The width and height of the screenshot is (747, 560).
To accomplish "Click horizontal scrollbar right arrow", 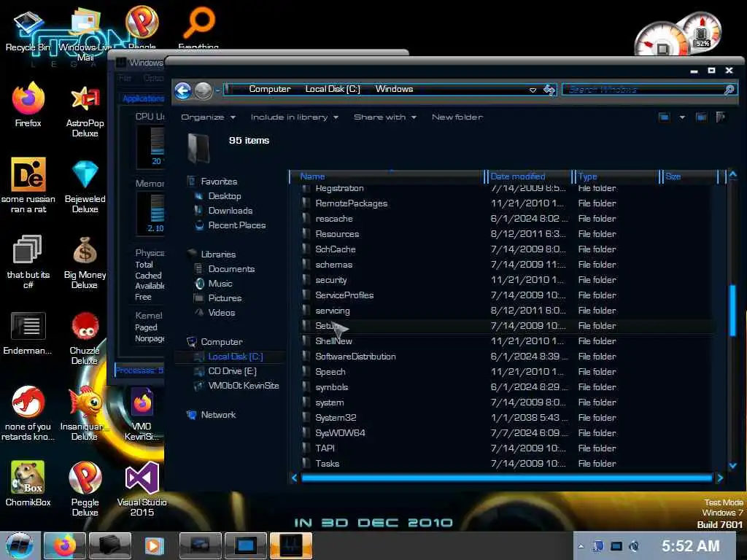I will click(720, 478).
